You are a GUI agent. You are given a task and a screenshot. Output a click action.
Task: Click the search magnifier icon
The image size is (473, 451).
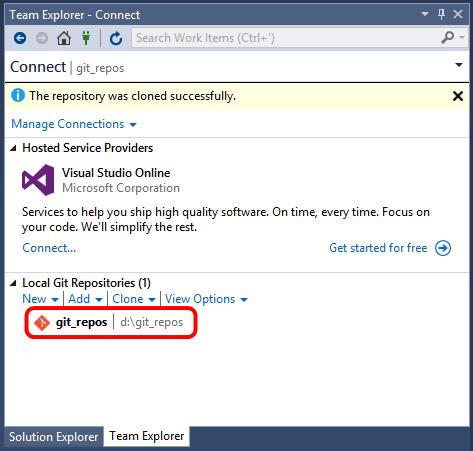pos(448,38)
